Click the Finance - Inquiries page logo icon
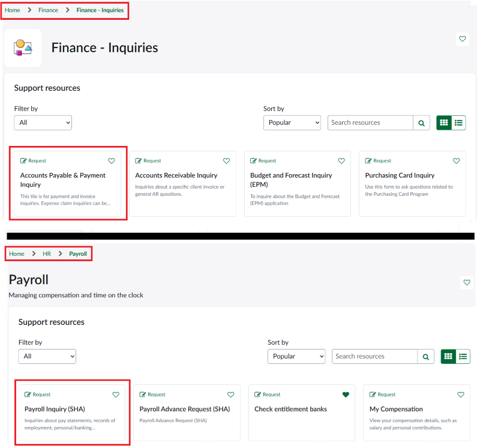Viewport: 480px width, 448px height. [x=22, y=48]
